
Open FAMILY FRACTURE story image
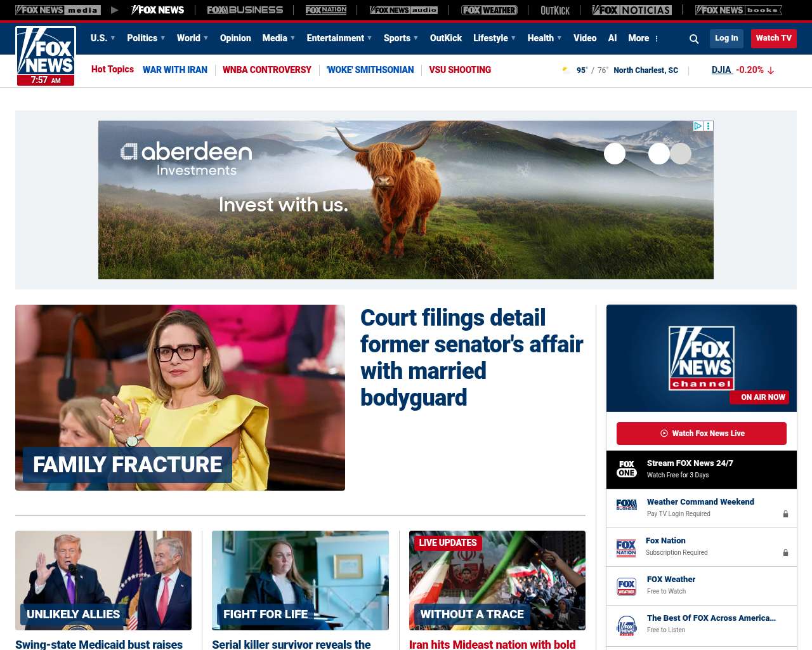(180, 397)
